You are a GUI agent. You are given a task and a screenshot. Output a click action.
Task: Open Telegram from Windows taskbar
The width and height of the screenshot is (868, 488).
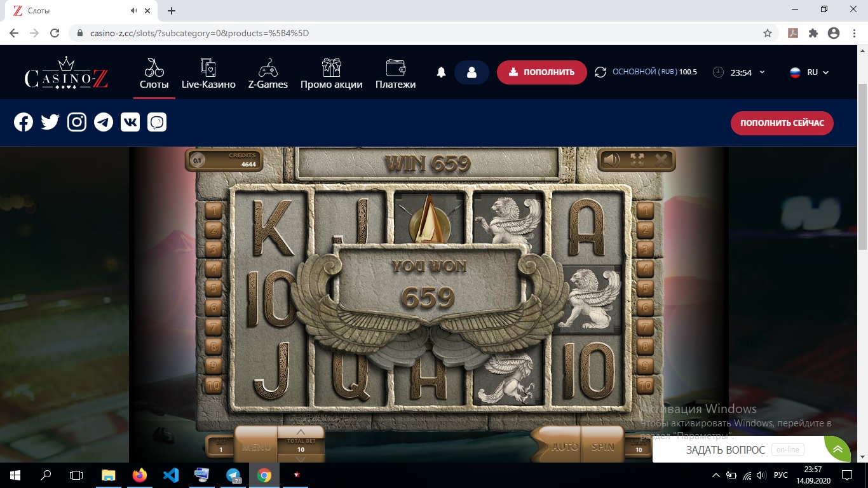coord(233,475)
